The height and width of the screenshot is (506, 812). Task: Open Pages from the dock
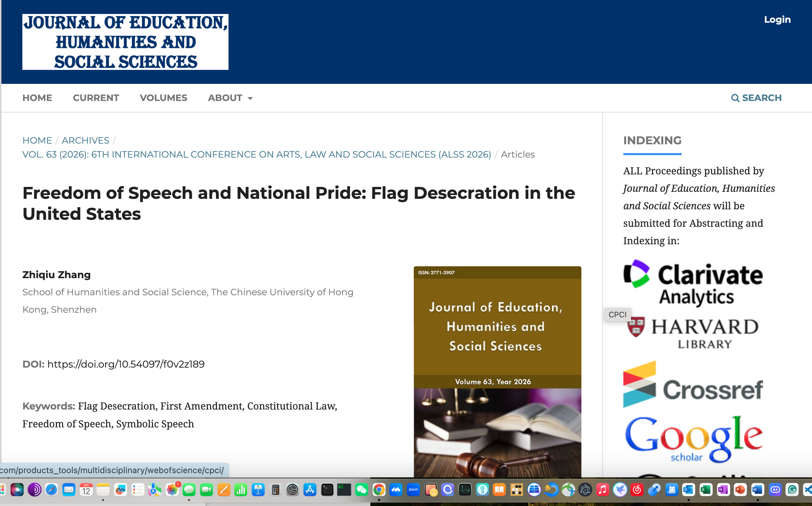point(224,490)
